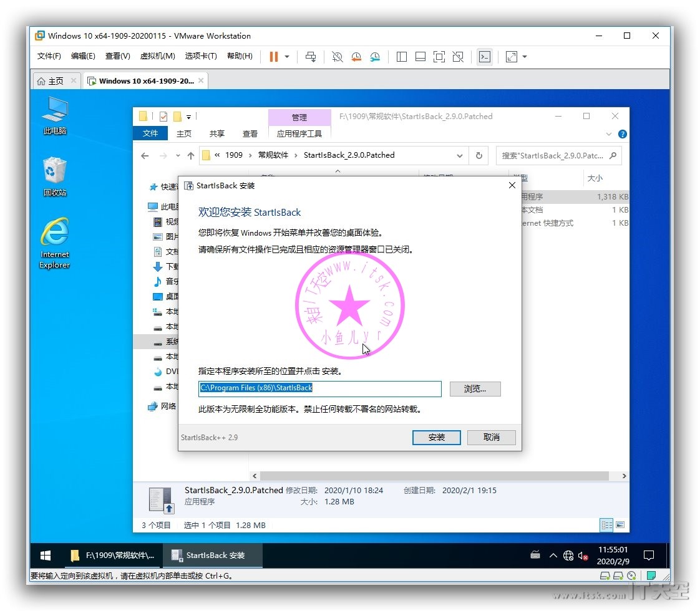Image resolution: width=700 pixels, height=611 pixels.
Task: Click the 安装 button to install StartIsBack
Action: [437, 437]
